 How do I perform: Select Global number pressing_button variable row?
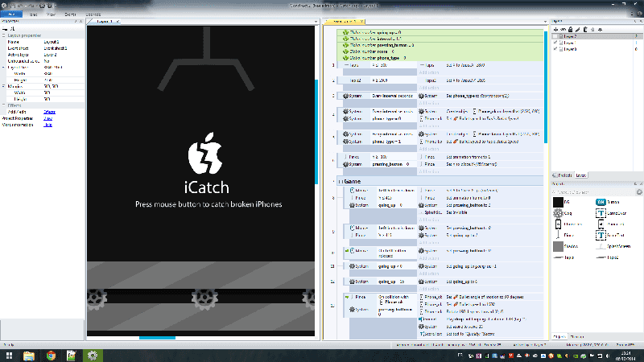(x=440, y=45)
